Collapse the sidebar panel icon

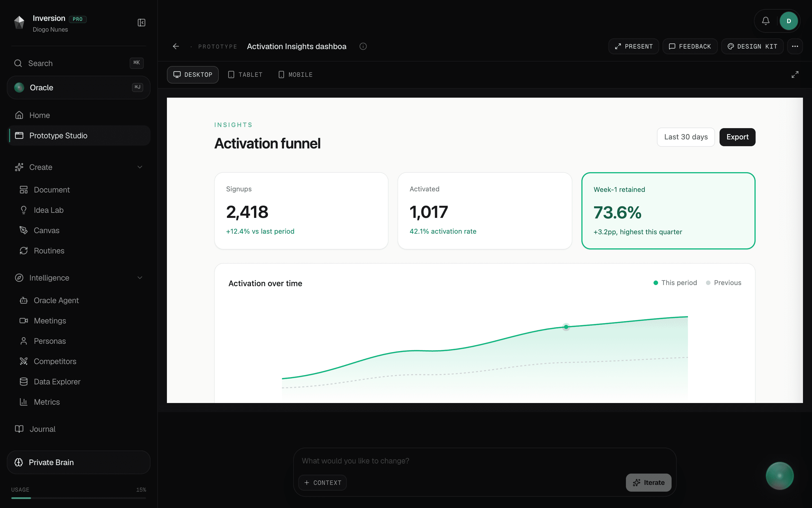click(141, 23)
